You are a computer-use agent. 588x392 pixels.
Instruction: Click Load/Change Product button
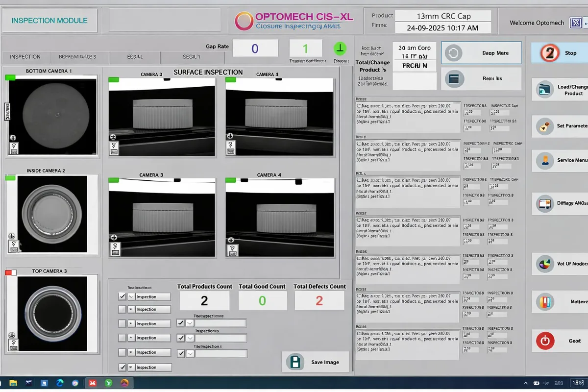point(560,90)
